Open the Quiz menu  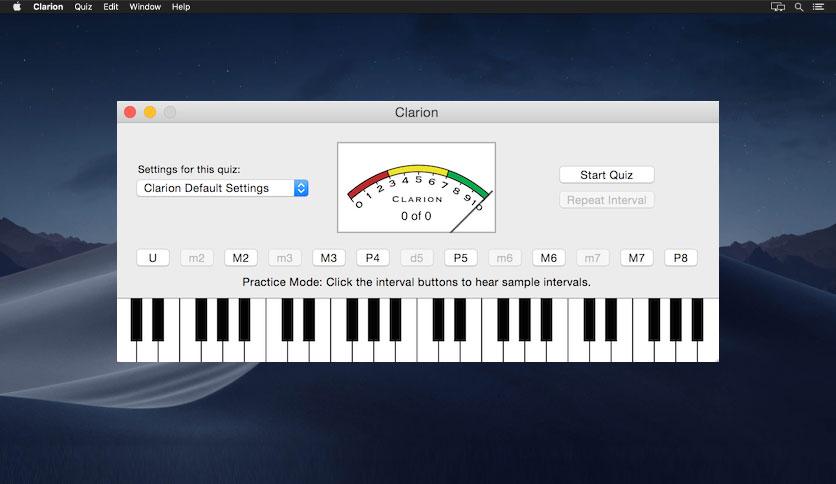tap(83, 7)
